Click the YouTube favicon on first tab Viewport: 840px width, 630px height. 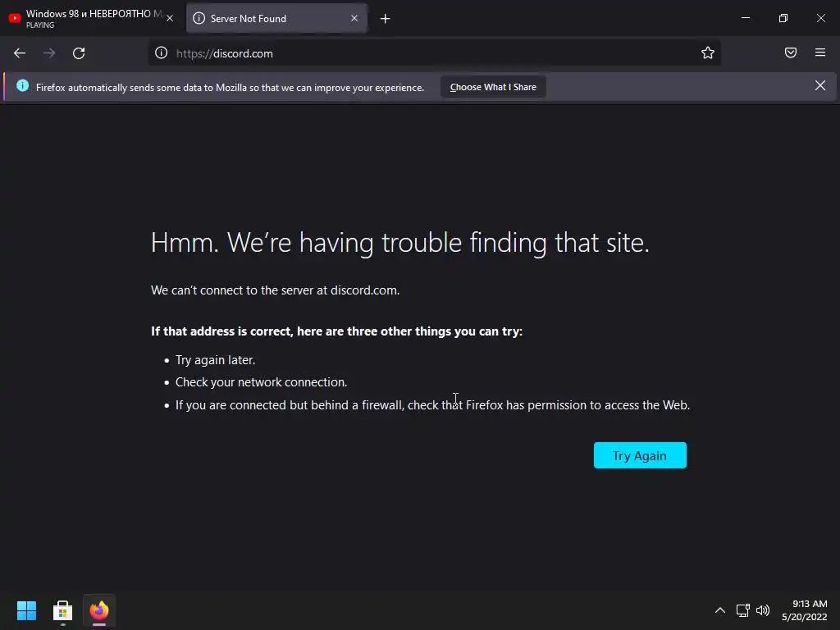[x=15, y=18]
